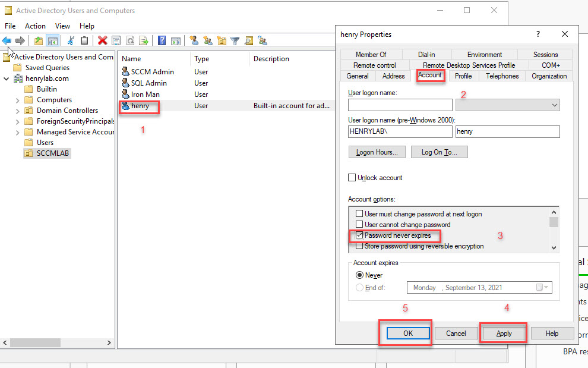The width and height of the screenshot is (588, 368).
Task: Uncheck Password never expires checkbox
Action: [x=359, y=235]
